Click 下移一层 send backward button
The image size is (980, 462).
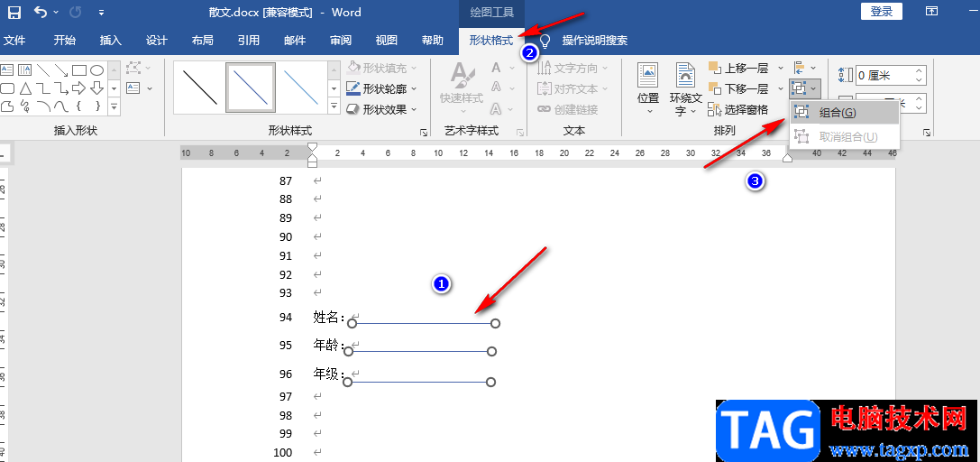(x=739, y=88)
